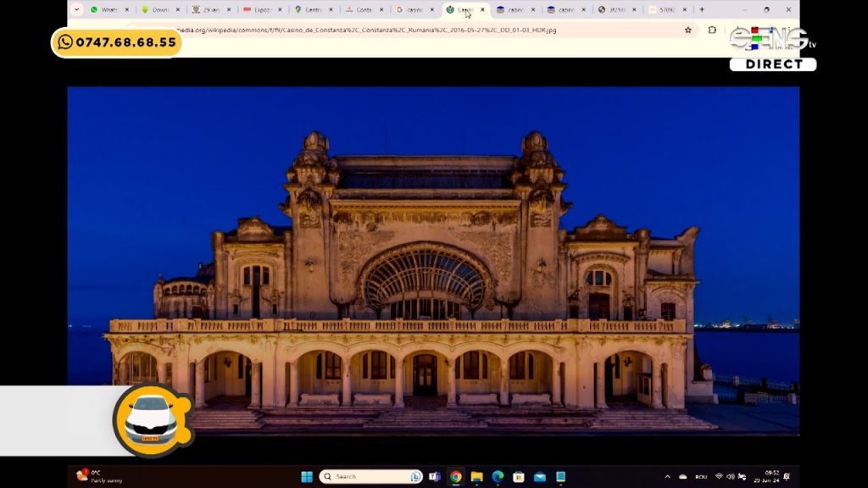Click the taskbar Search box
This screenshot has width=868, height=488.
(x=370, y=477)
